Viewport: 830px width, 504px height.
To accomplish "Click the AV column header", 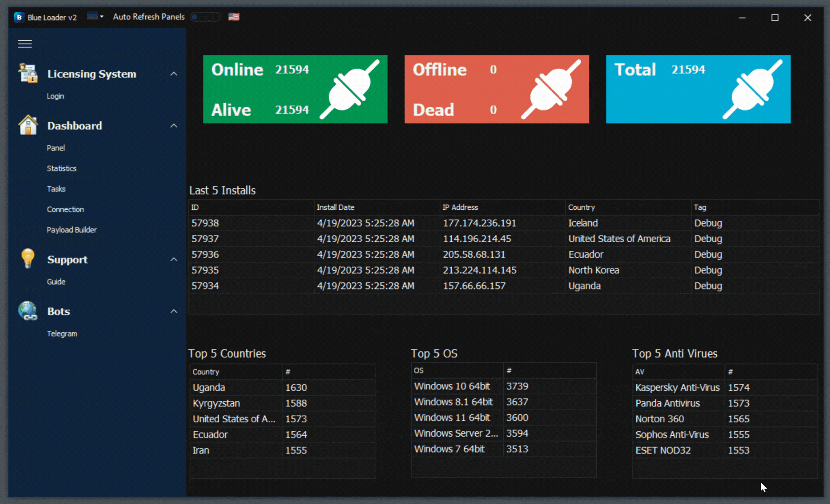I will pos(679,372).
